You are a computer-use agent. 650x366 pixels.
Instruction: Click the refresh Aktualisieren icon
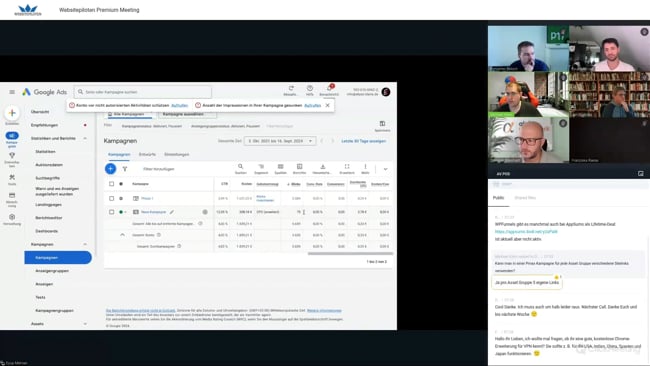[x=291, y=88]
